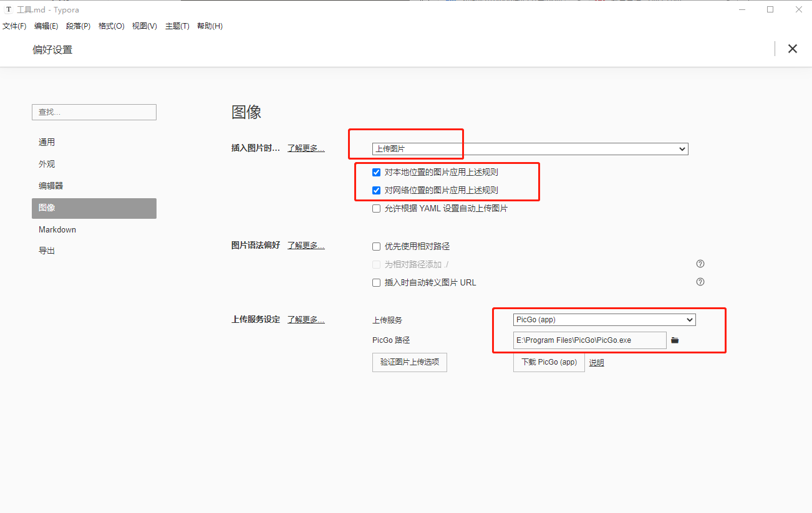Open the folder browser for PicGo path

pos(675,340)
